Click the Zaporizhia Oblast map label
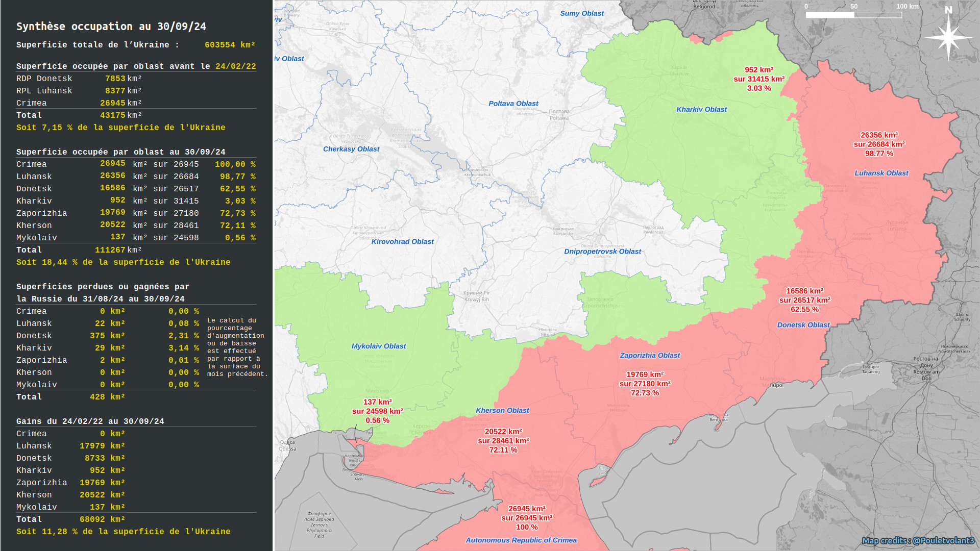 tap(650, 356)
